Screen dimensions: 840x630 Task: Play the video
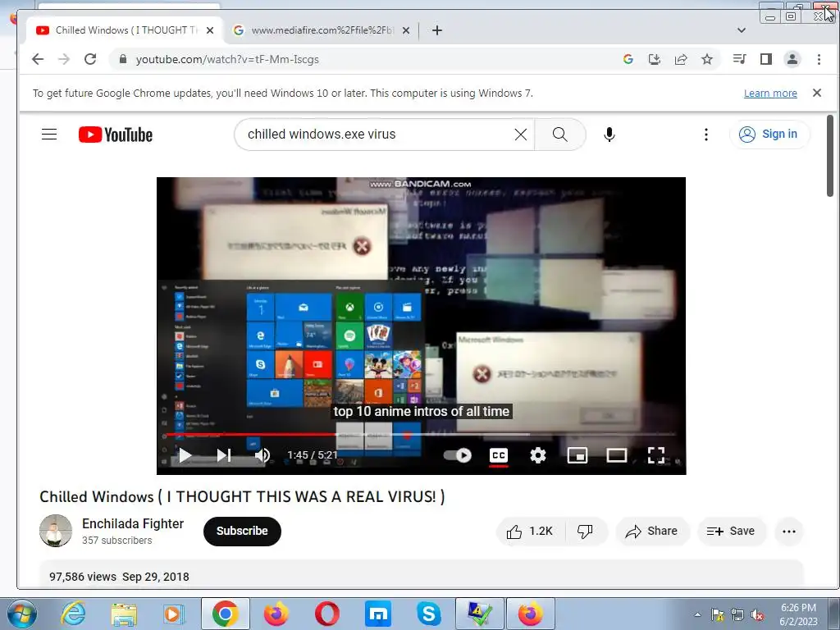(x=185, y=455)
